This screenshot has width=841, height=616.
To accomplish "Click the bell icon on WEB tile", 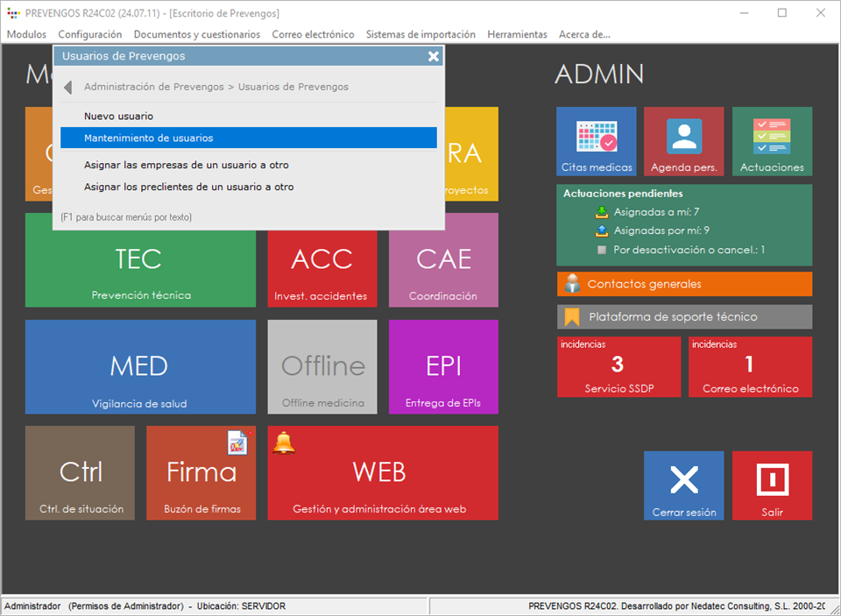I will [x=283, y=443].
